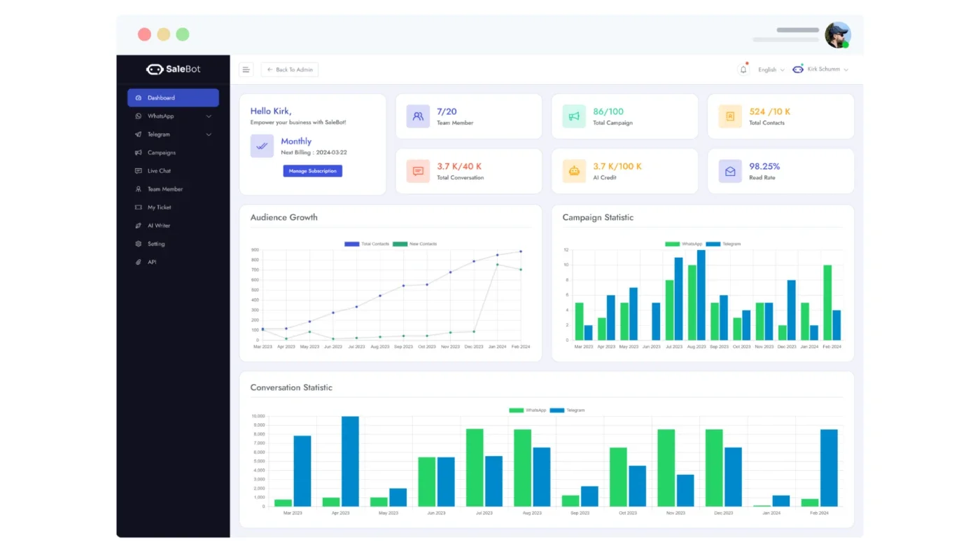Click the WhatsApp icon in sidebar
This screenshot has height=552, width=980.
(x=139, y=116)
